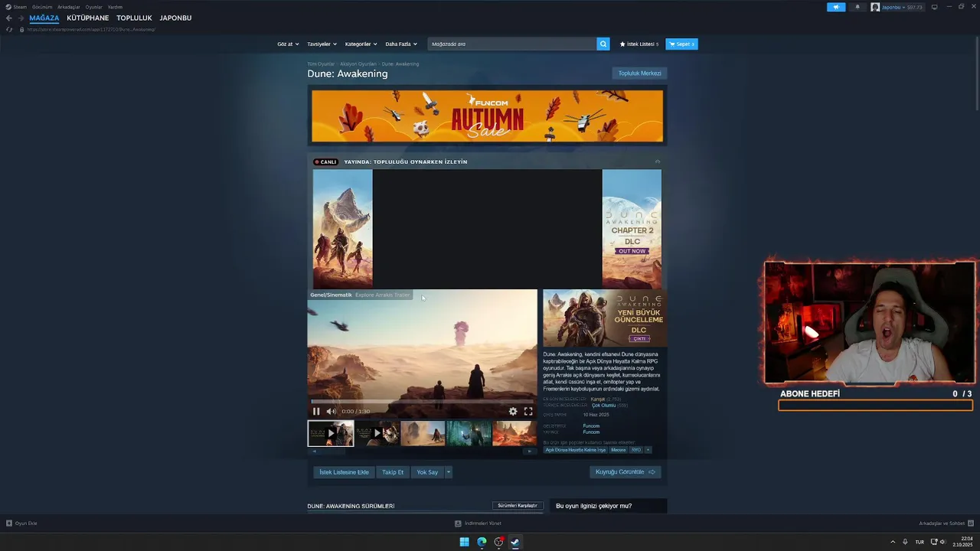Switch to the MAĞAZA tab
980x551 pixels.
coord(44,18)
